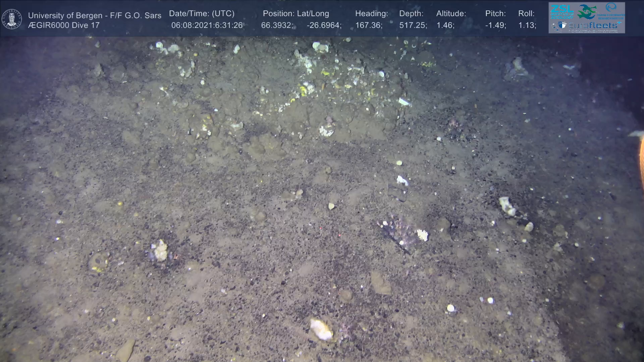Image resolution: width=644 pixels, height=362 pixels.
Task: Click the blue swirl emblem above Marine & Freshwater
Action: point(611,7)
